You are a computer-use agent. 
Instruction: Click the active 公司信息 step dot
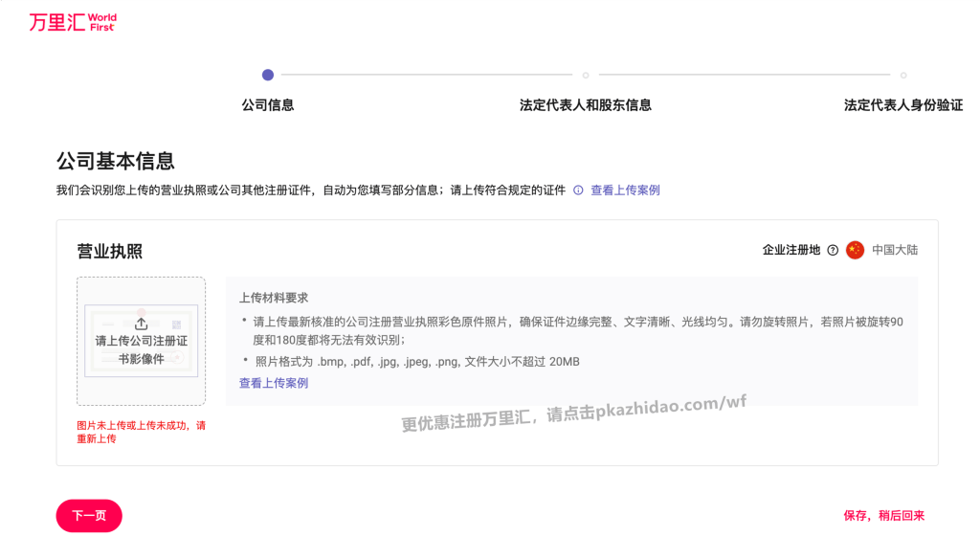coord(268,75)
